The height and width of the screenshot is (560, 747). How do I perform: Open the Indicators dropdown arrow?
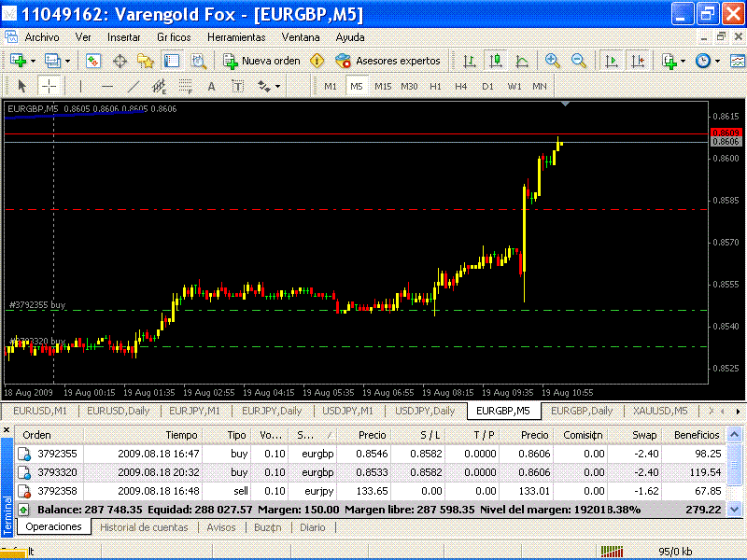coord(684,62)
